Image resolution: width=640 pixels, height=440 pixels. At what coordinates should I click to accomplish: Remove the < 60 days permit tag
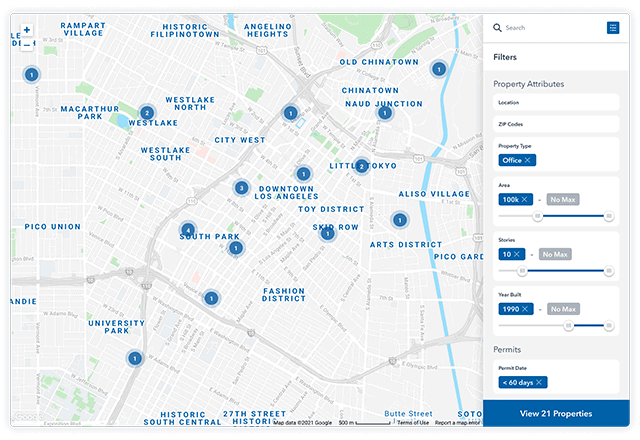[x=539, y=382]
